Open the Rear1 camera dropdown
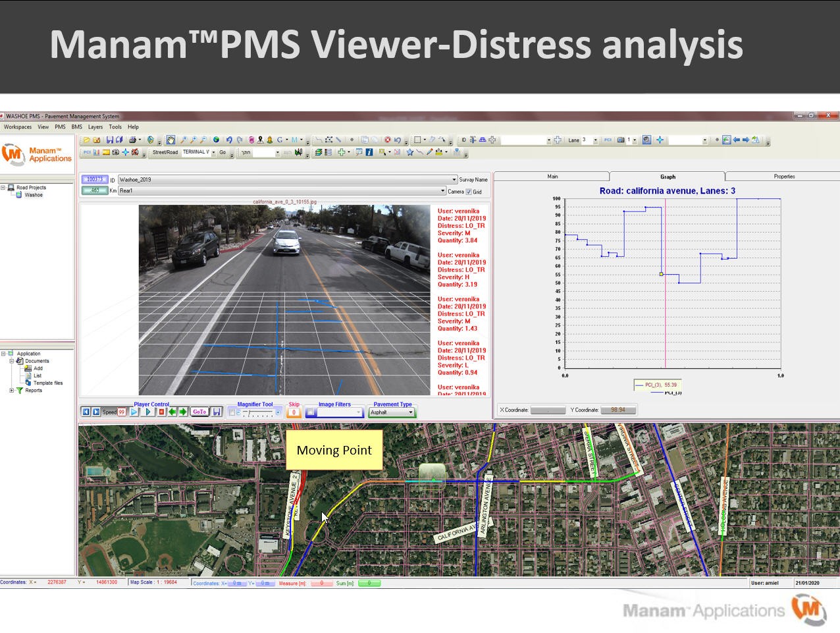This screenshot has height=633, width=840. coord(442,191)
